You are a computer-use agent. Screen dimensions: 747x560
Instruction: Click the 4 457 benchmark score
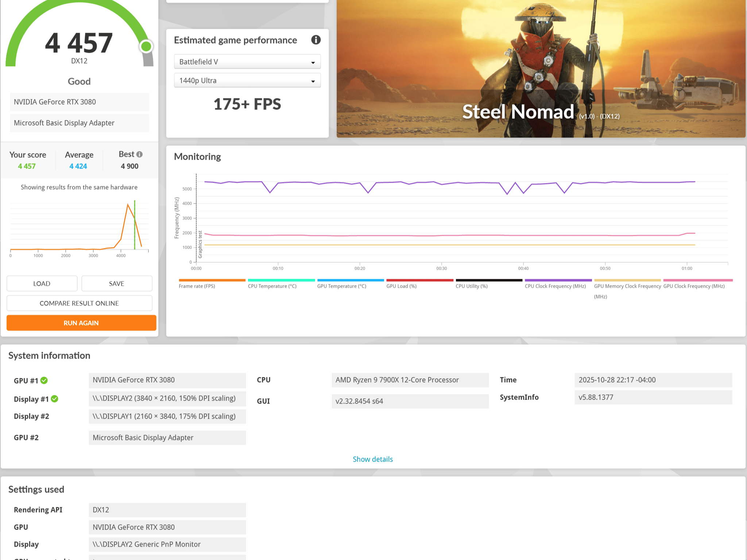(79, 43)
